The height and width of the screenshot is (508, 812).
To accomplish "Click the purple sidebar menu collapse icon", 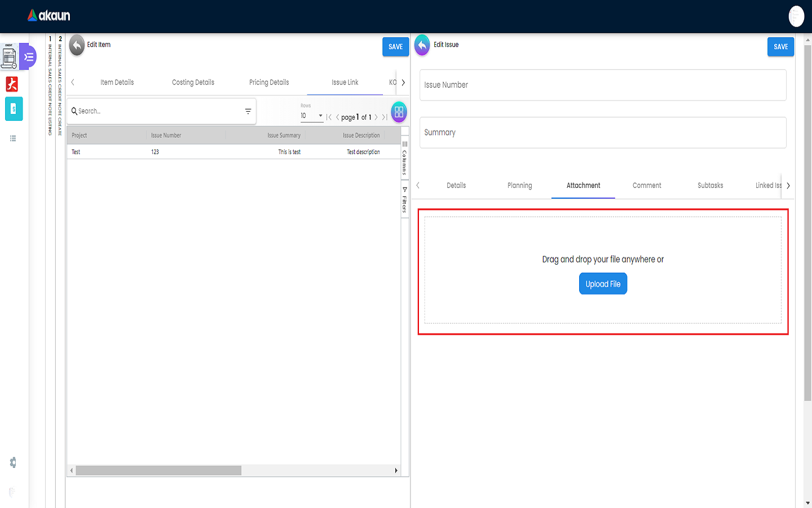I will tap(28, 57).
